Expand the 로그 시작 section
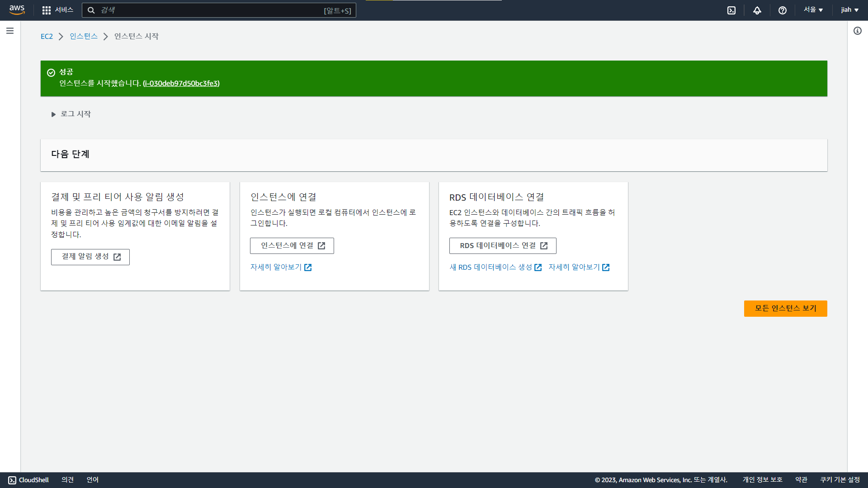Image resolution: width=868 pixels, height=488 pixels. tap(71, 114)
